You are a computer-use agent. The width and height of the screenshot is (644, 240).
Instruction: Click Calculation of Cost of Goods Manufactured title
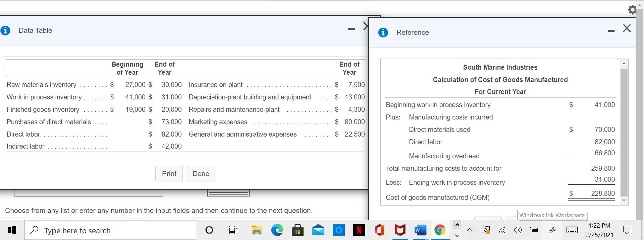tap(500, 80)
